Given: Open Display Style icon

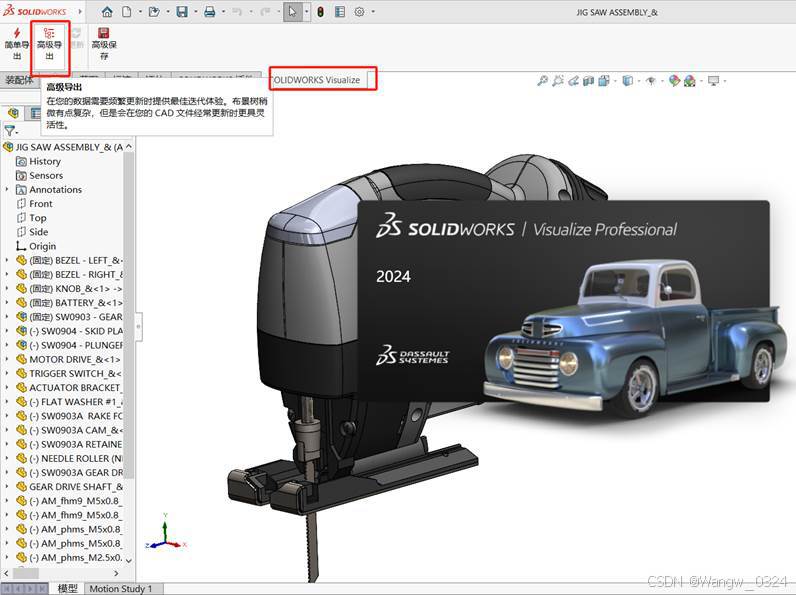Looking at the screenshot, I should (627, 80).
